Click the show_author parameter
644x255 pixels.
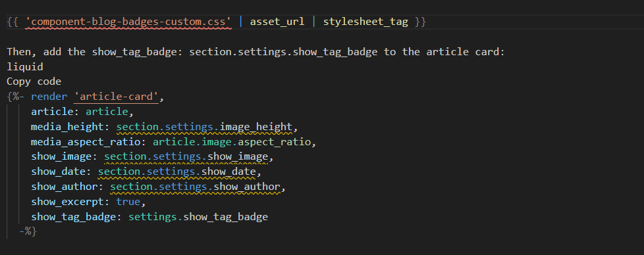coord(65,187)
